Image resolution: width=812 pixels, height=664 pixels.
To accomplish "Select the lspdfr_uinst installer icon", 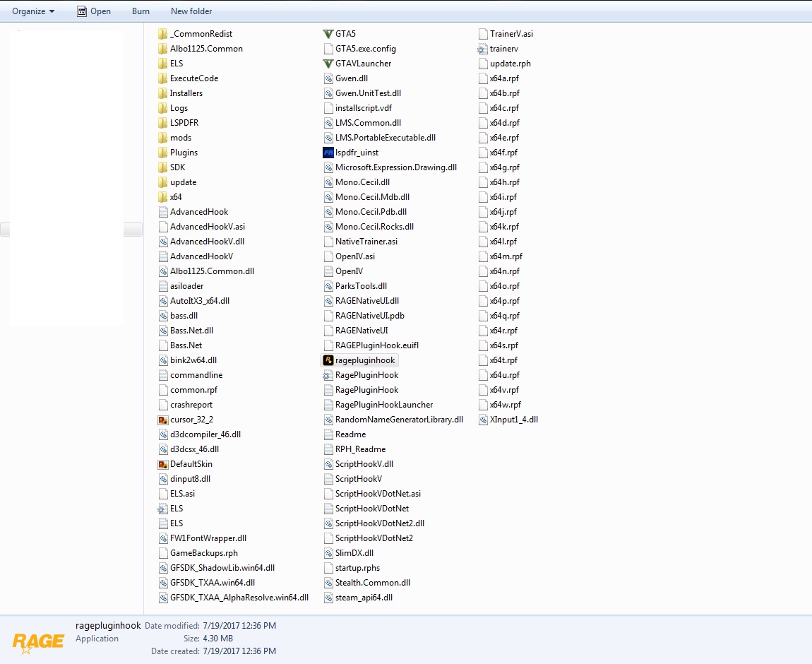I will (x=328, y=153).
